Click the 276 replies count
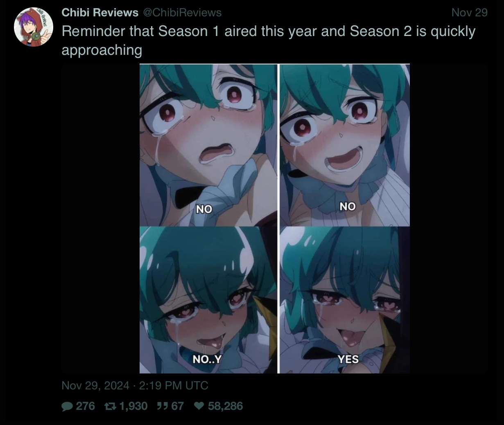 pos(85,406)
